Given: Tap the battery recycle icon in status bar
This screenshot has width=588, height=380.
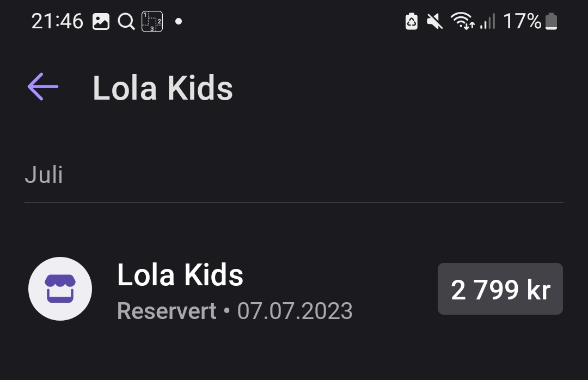Looking at the screenshot, I should click(x=412, y=21).
